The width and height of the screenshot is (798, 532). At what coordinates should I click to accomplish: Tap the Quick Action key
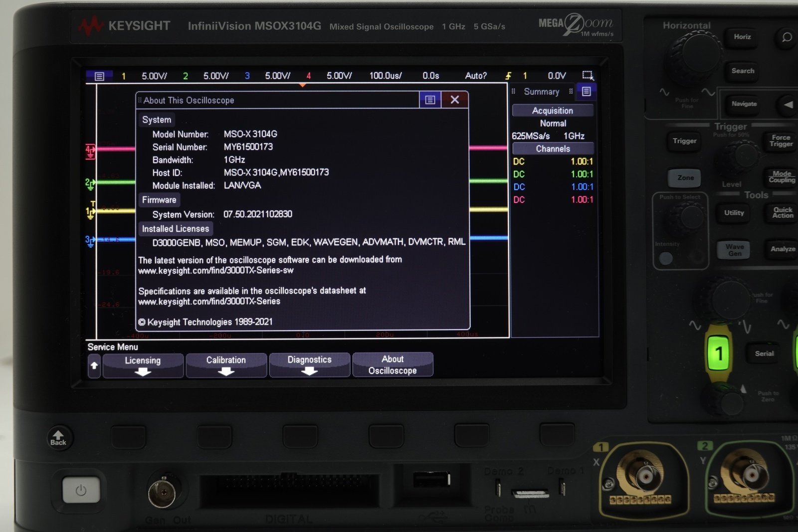[782, 213]
